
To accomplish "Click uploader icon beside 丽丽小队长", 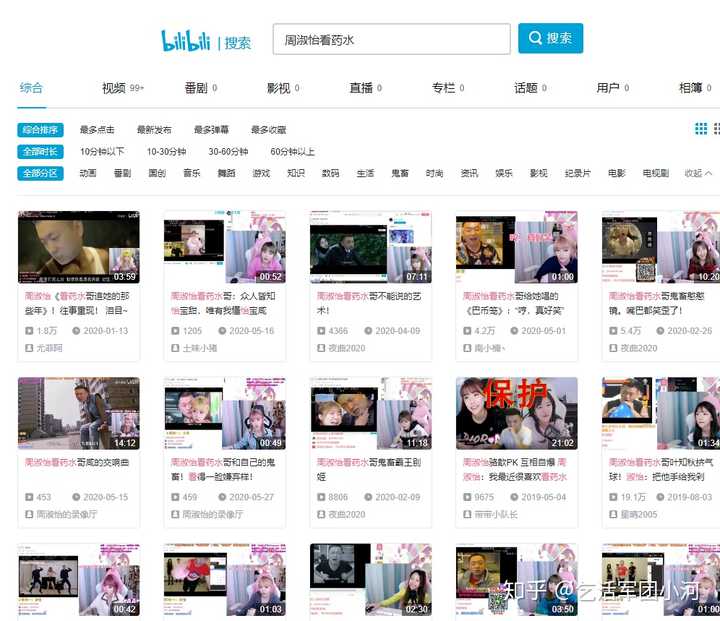I will pyautogui.click(x=467, y=514).
